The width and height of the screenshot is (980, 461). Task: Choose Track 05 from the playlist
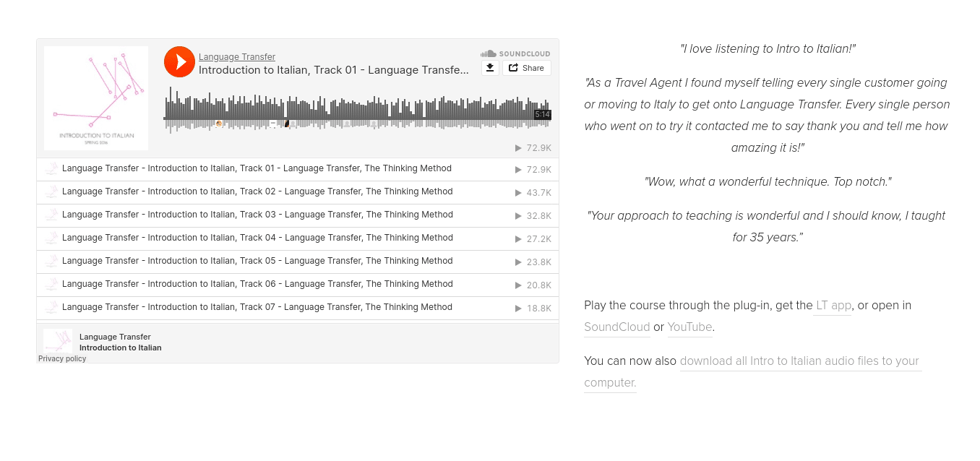pos(257,261)
